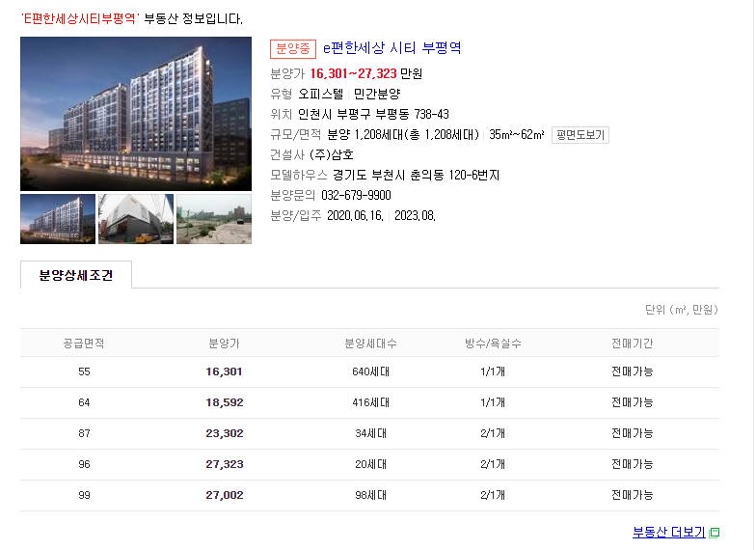Viewport: 756px width, 550px height.
Task: Click the 전매기간 column header
Action: 633,344
